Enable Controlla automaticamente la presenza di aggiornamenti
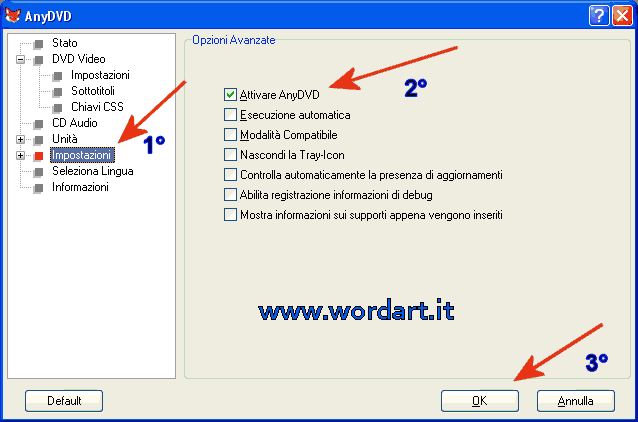This screenshot has height=422, width=638. [x=230, y=175]
